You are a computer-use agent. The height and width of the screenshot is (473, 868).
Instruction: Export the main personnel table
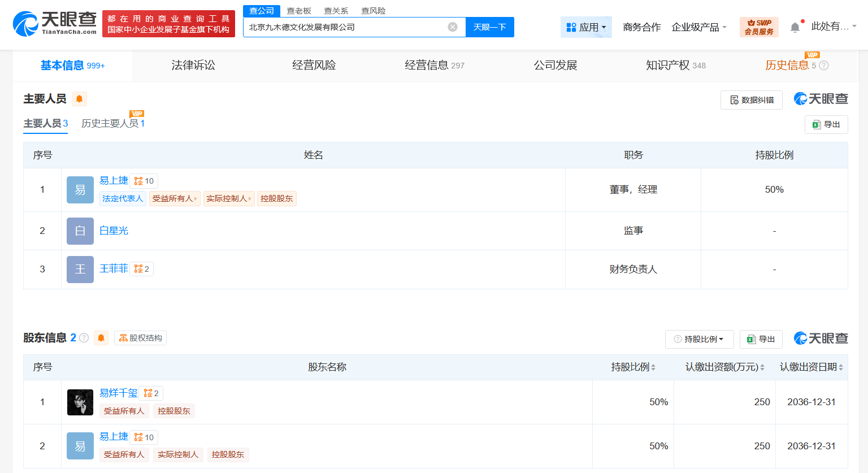(826, 124)
